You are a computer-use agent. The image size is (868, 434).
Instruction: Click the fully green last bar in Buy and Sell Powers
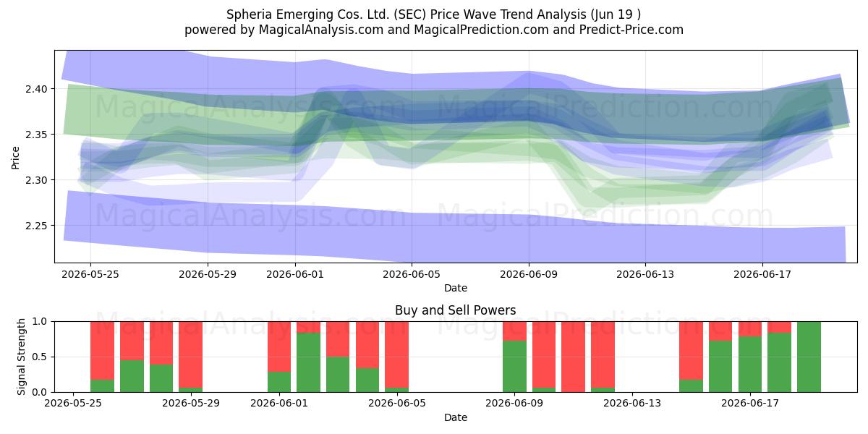coord(809,357)
